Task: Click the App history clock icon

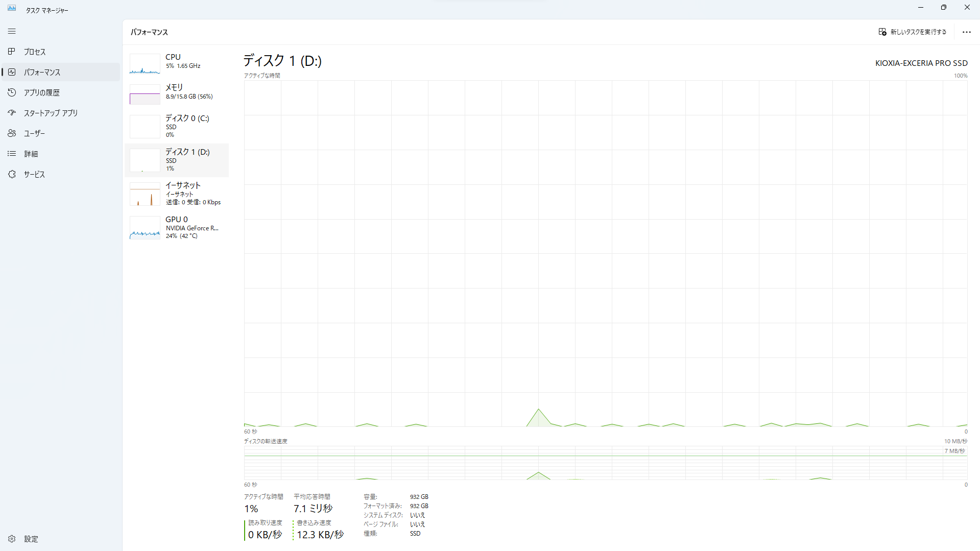Action: point(12,92)
